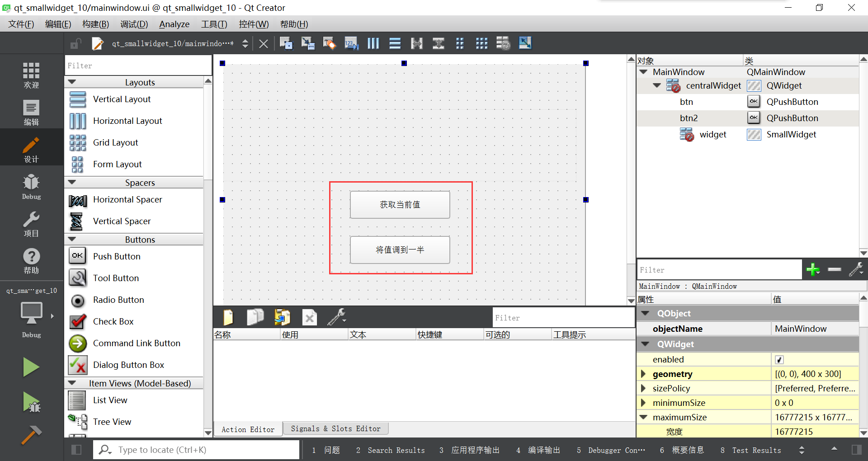Click the Delete Action icon in Action Editor
The width and height of the screenshot is (868, 461).
pyautogui.click(x=309, y=317)
